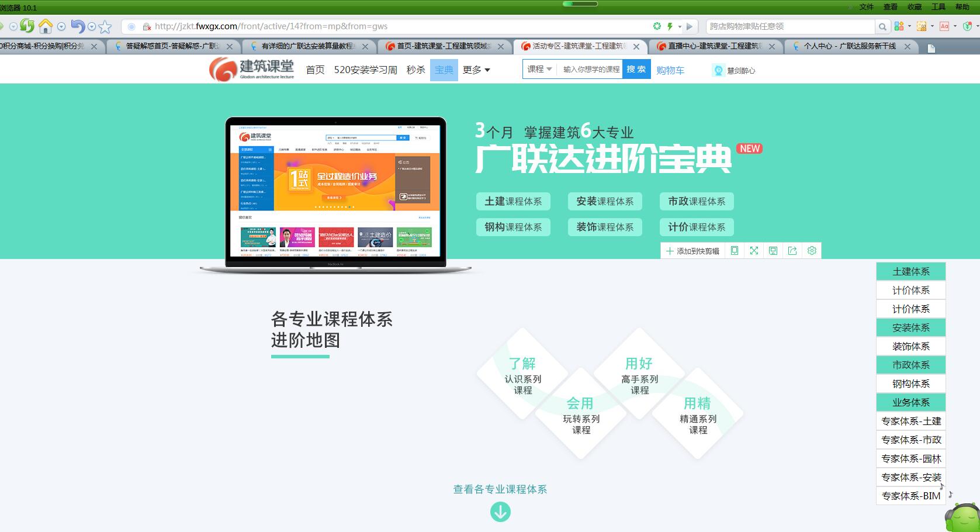Open the 课程 search type dropdown
This screenshot has width=980, height=532.
539,69
